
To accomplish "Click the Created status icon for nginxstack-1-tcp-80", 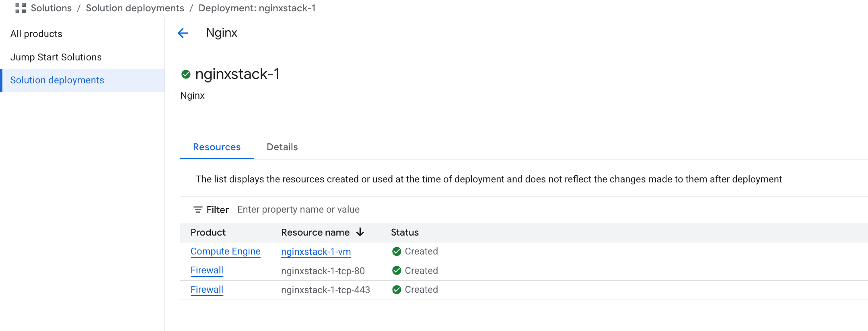I will coord(397,271).
